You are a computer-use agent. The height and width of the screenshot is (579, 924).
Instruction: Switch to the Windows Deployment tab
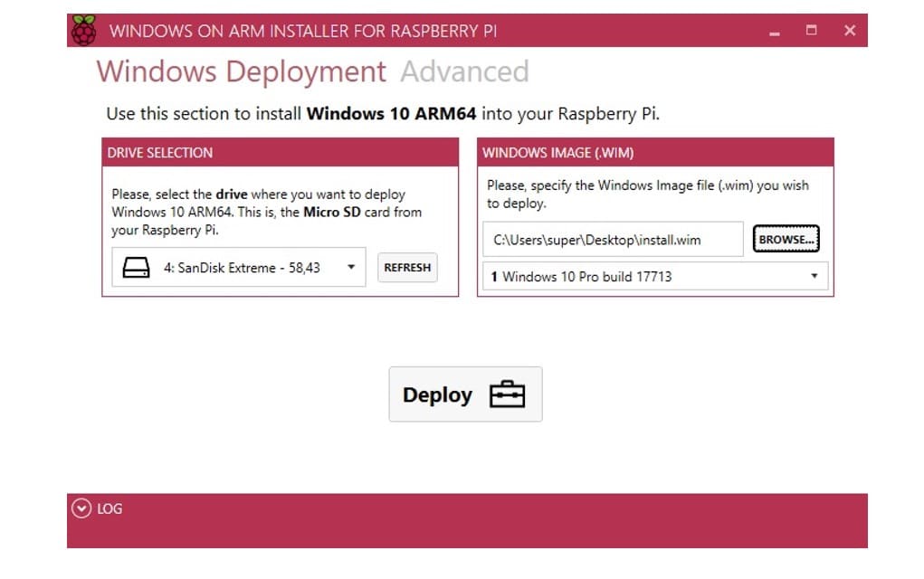pos(241,71)
